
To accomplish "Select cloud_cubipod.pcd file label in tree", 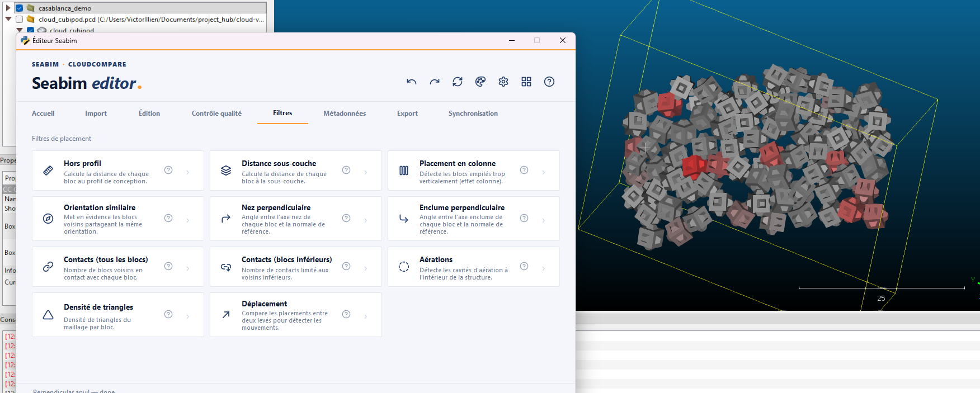I will click(x=151, y=19).
